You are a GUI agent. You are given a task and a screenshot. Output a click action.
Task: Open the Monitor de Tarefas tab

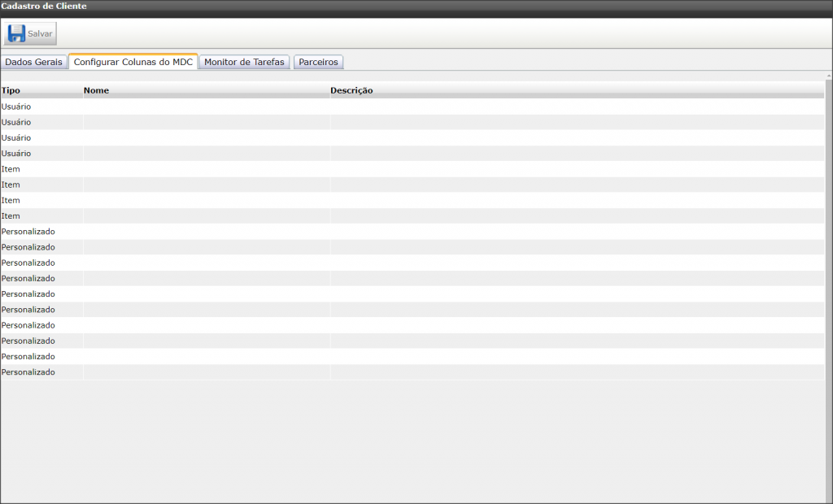tap(244, 62)
